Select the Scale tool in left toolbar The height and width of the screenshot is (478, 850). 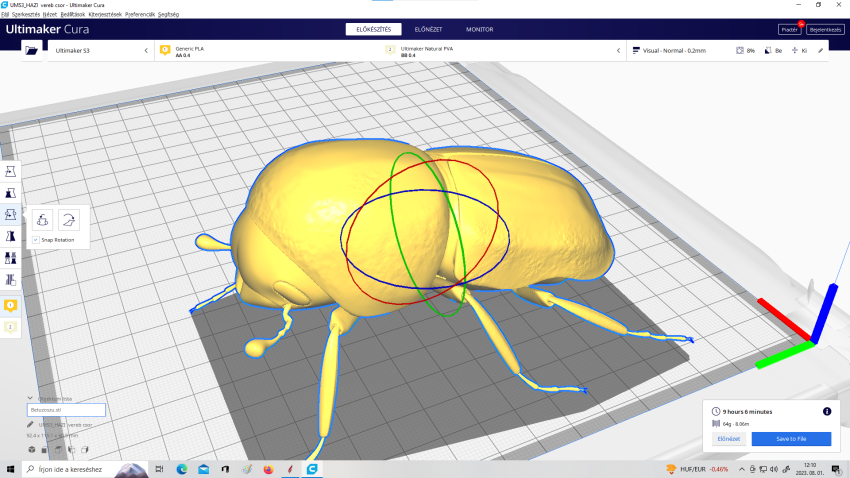(11, 192)
